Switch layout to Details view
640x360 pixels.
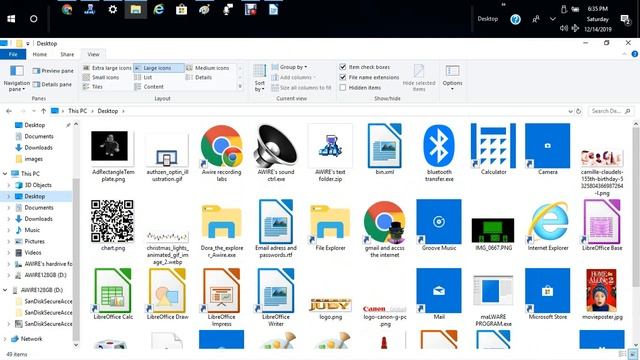[x=199, y=78]
